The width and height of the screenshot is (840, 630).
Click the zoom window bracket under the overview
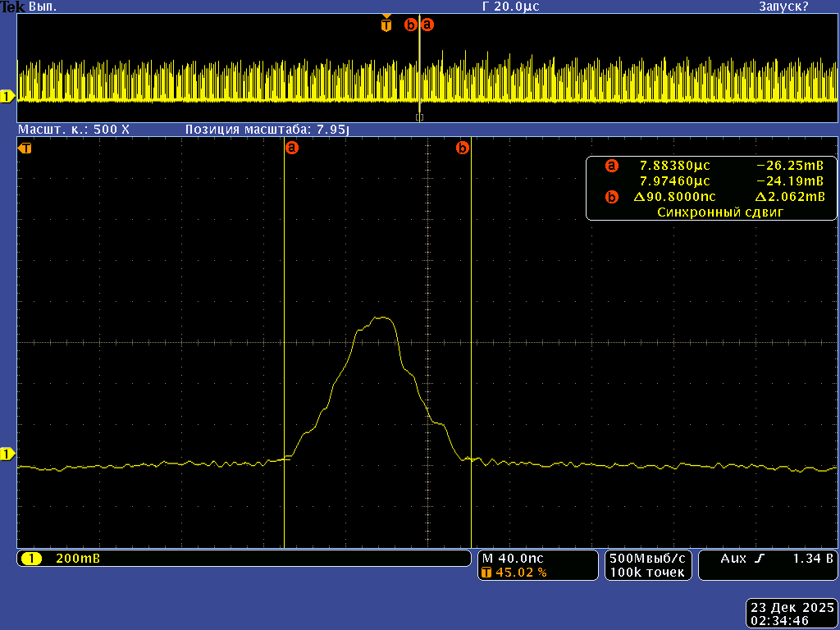coord(419,117)
